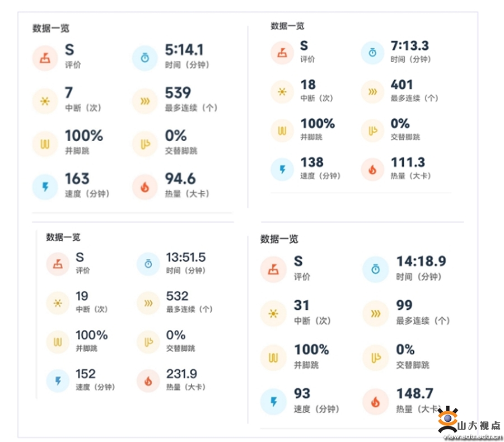Click the sun icon next to 31 中断

coord(273,314)
